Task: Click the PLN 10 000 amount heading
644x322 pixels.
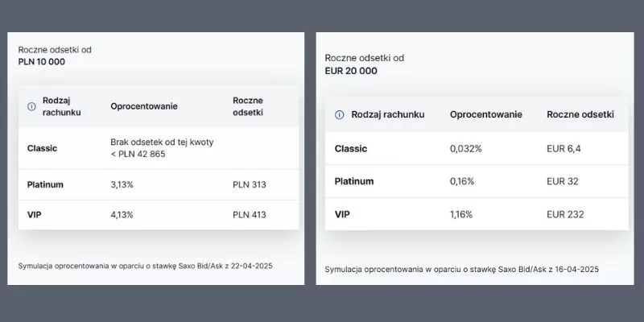Action: point(42,62)
